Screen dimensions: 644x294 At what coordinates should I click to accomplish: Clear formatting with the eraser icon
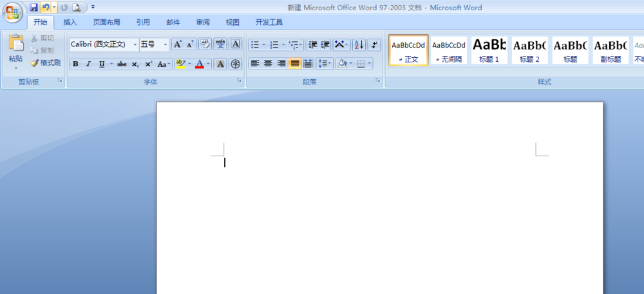click(x=205, y=44)
